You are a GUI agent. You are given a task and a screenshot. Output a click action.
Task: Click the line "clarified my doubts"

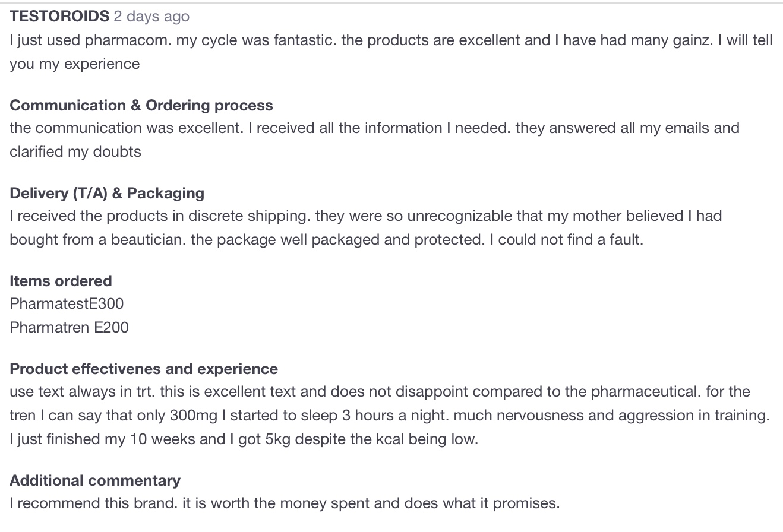[75, 151]
